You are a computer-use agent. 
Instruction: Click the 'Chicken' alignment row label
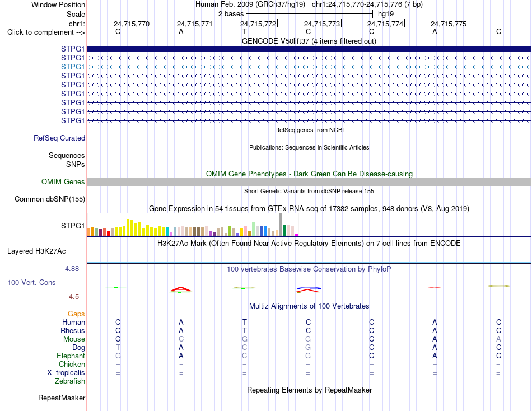(72, 364)
